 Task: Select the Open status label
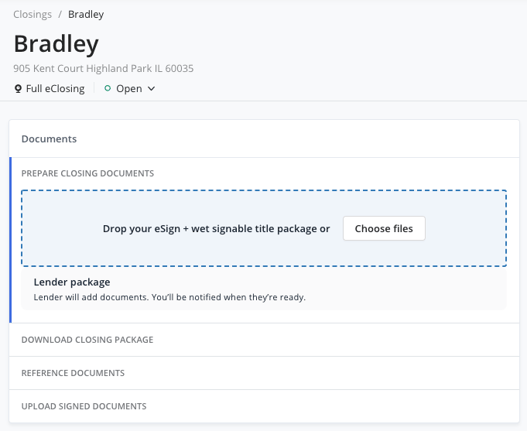tap(129, 89)
